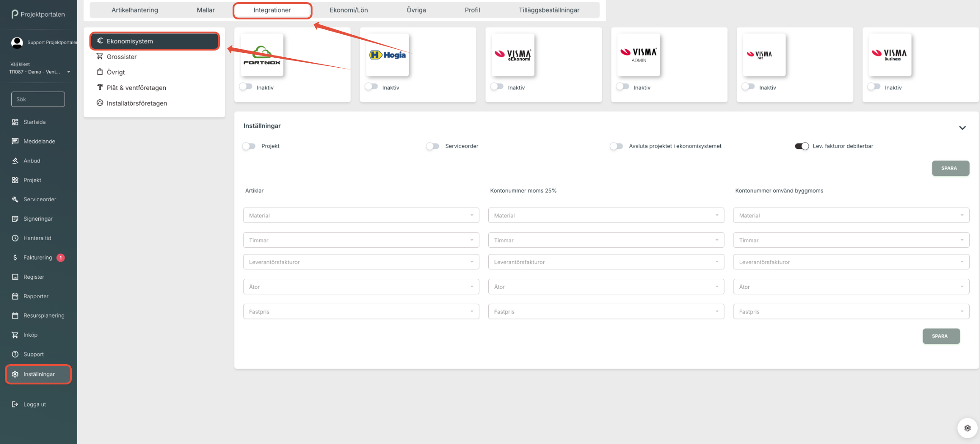Switch to the Integrationer tab
The image size is (980, 444).
point(272,10)
